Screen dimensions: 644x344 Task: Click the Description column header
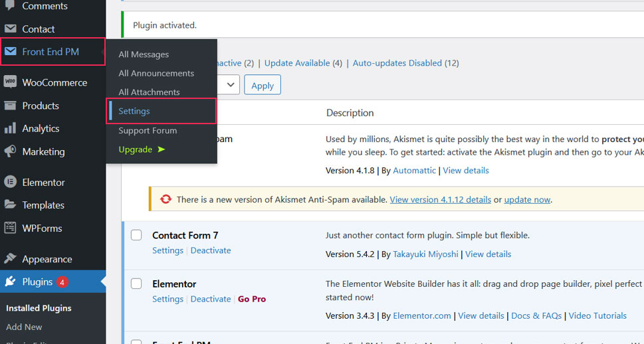350,112
